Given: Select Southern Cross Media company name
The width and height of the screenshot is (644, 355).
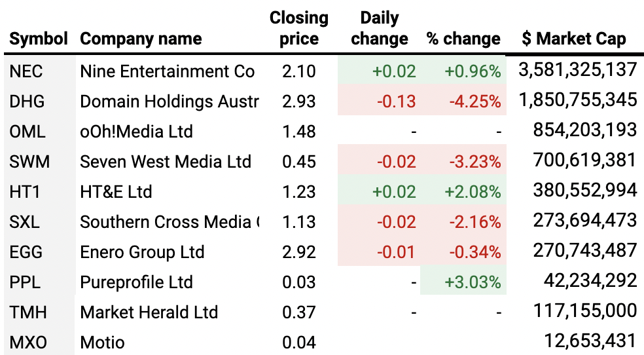Looking at the screenshot, I should (169, 222).
